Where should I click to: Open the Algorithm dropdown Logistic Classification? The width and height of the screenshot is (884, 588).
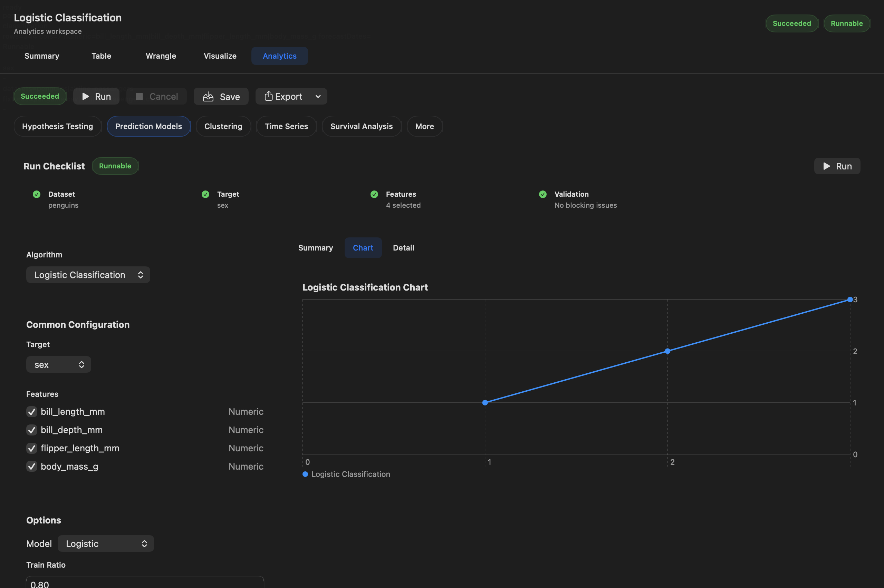pos(88,275)
